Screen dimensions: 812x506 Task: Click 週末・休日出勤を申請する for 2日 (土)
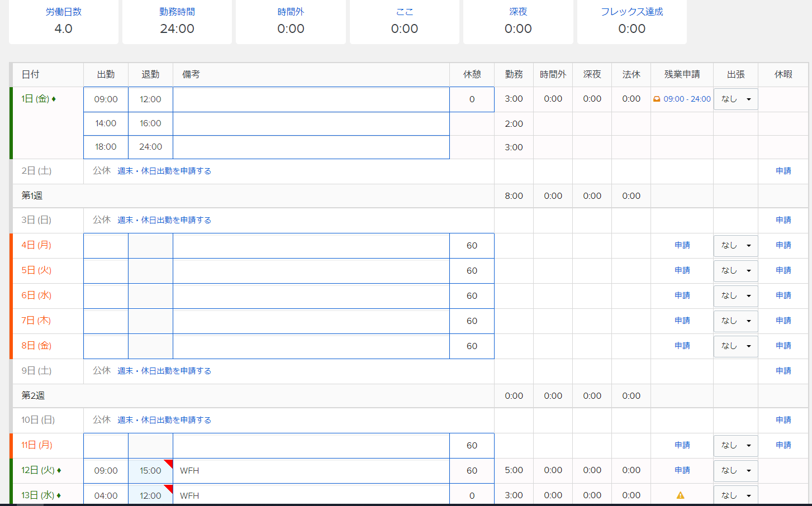pyautogui.click(x=164, y=171)
